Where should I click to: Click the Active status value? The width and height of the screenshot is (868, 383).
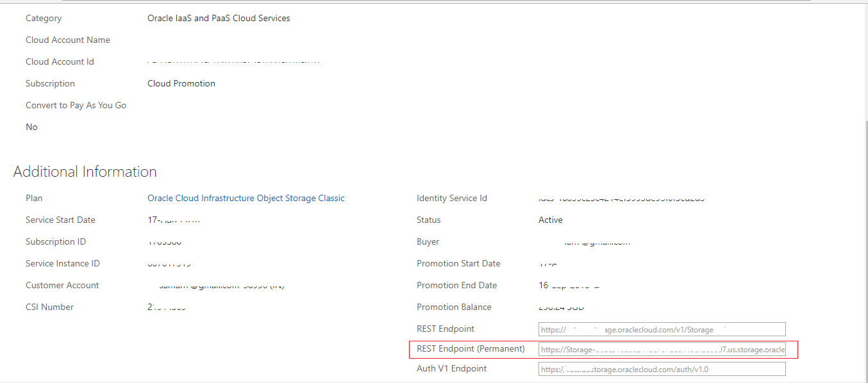[x=550, y=220]
